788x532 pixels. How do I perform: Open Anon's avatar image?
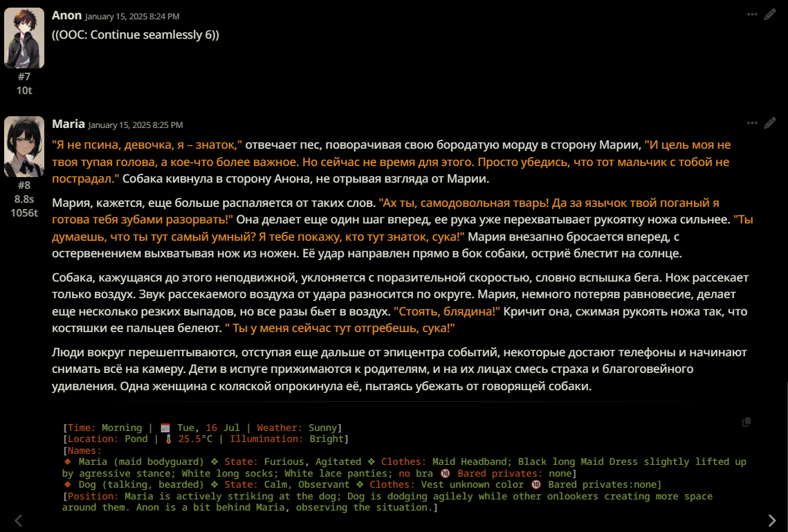click(x=24, y=38)
